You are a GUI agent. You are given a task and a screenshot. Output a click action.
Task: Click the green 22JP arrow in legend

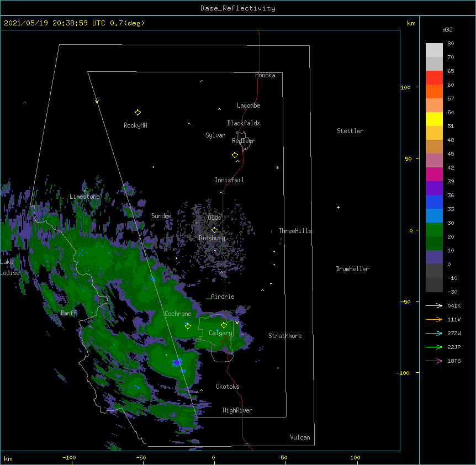pos(434,347)
